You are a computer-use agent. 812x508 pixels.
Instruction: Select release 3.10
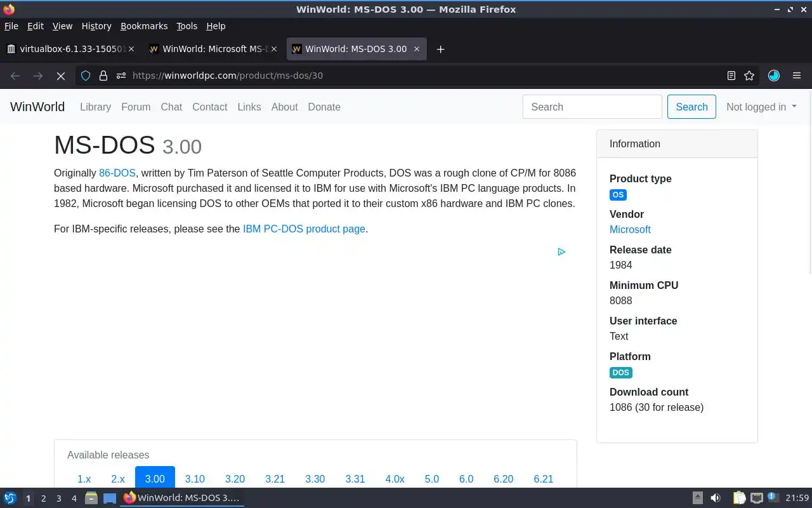(x=195, y=479)
